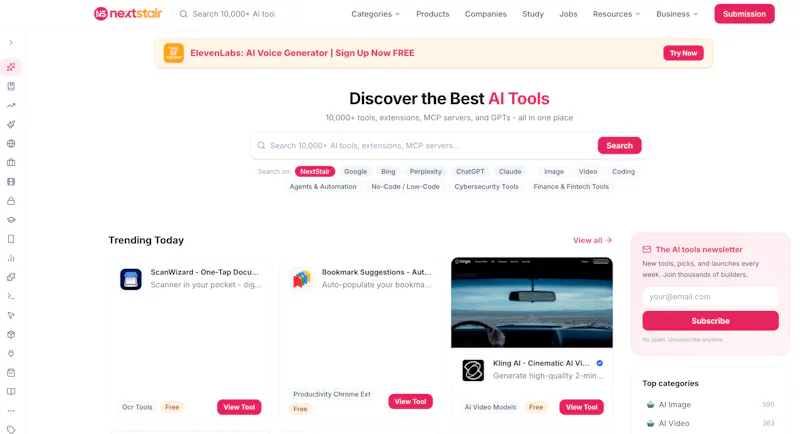This screenshot has height=434, width=800.
Task: Open the Categories dropdown menu
Action: (x=376, y=14)
